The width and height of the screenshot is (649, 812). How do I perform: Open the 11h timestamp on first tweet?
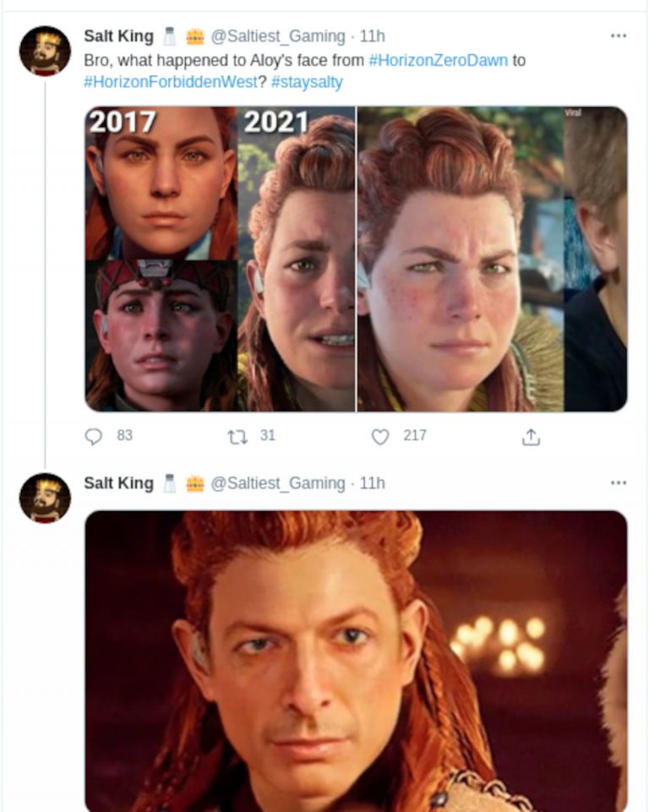click(373, 36)
